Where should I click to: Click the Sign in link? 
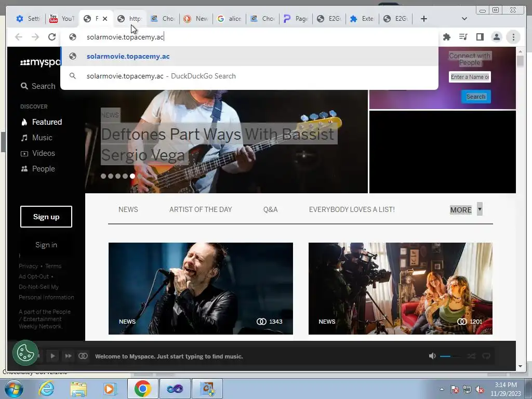(x=46, y=245)
